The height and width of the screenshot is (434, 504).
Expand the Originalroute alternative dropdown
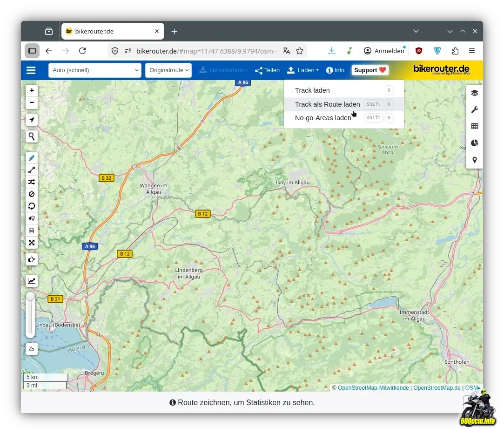coord(168,70)
